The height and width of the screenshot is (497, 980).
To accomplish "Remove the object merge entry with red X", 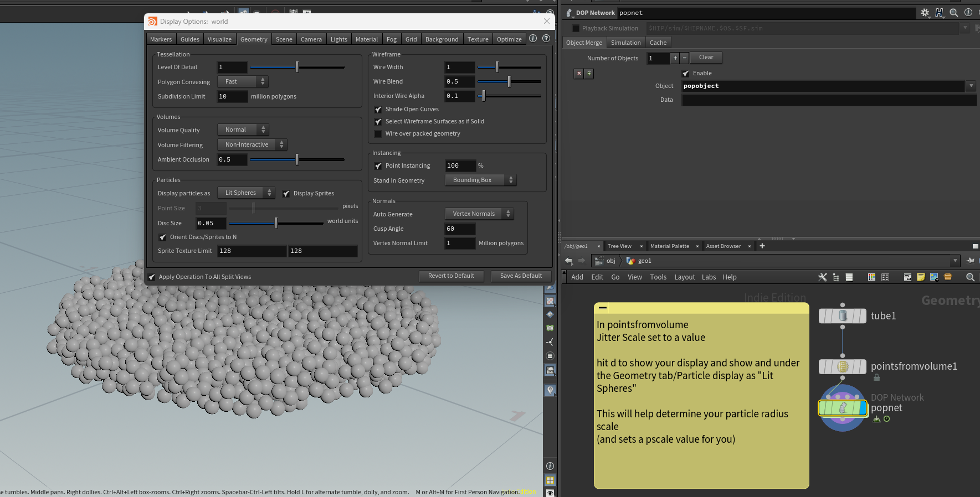I will [x=579, y=74].
